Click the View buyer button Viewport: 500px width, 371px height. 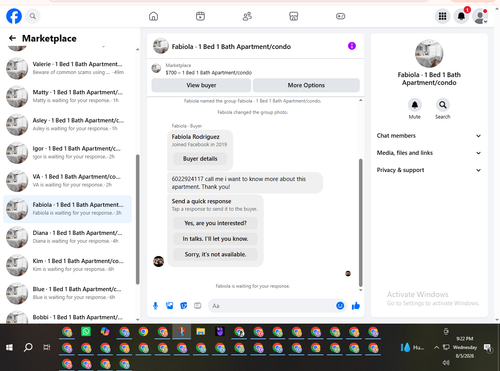[x=201, y=85]
